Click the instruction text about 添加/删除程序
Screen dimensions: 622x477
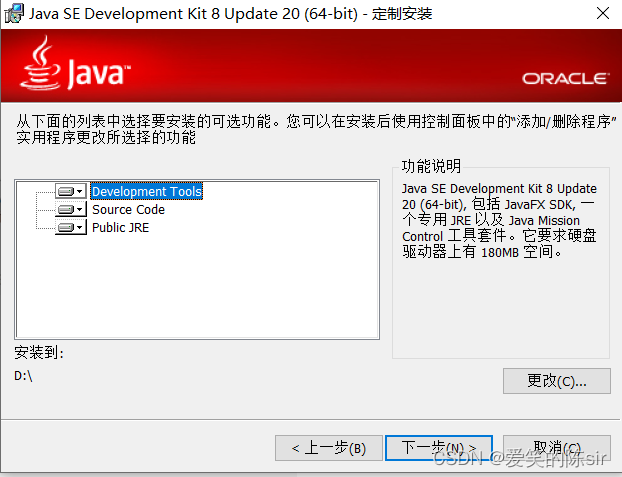coord(316,129)
